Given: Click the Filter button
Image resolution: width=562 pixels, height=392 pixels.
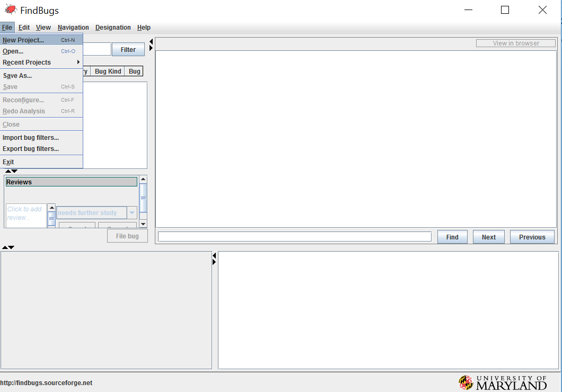Looking at the screenshot, I should coord(128,50).
